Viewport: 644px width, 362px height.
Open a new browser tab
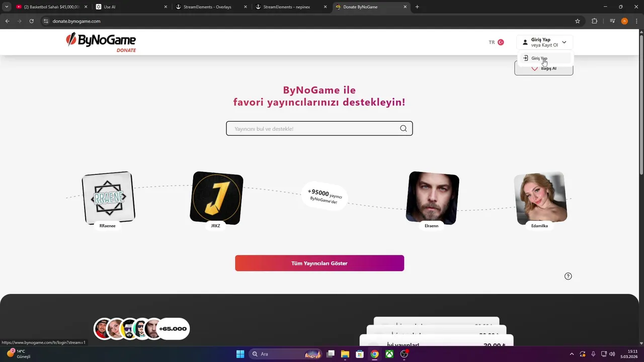click(x=417, y=7)
